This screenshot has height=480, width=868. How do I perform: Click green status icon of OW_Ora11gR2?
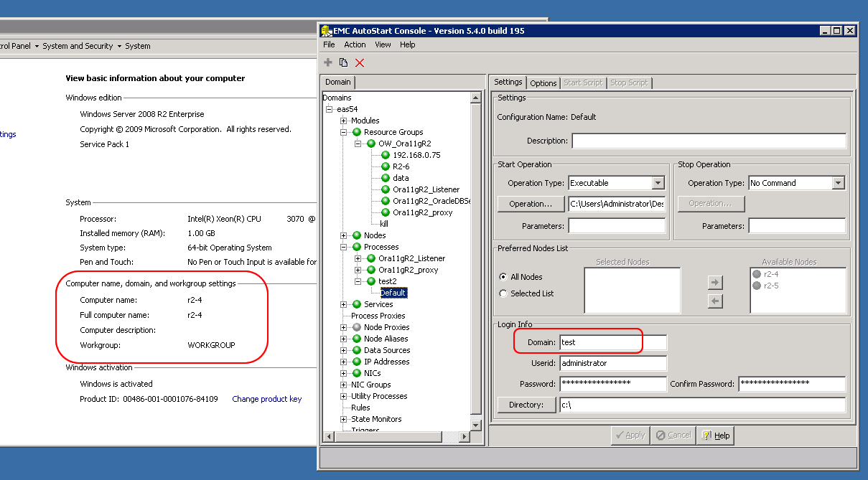coord(371,143)
